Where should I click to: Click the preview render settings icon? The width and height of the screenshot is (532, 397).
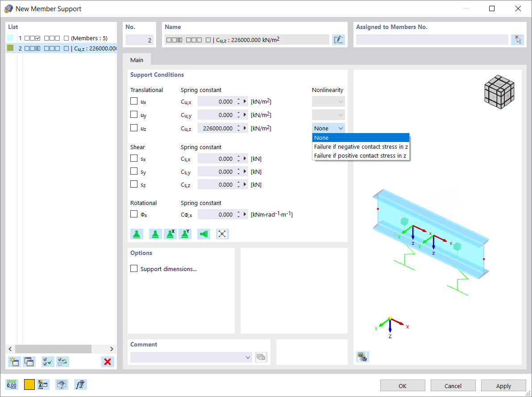(x=362, y=357)
